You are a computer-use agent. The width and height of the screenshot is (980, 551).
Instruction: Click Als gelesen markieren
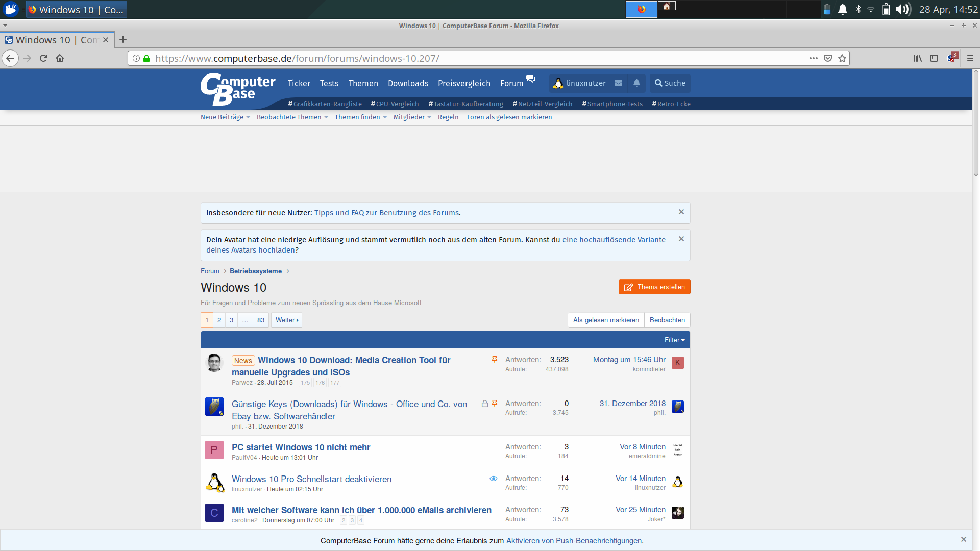[x=605, y=320]
